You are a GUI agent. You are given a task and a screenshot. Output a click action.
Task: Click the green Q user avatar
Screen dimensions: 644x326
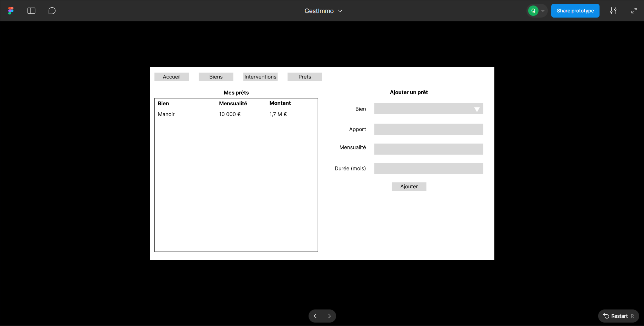533,11
